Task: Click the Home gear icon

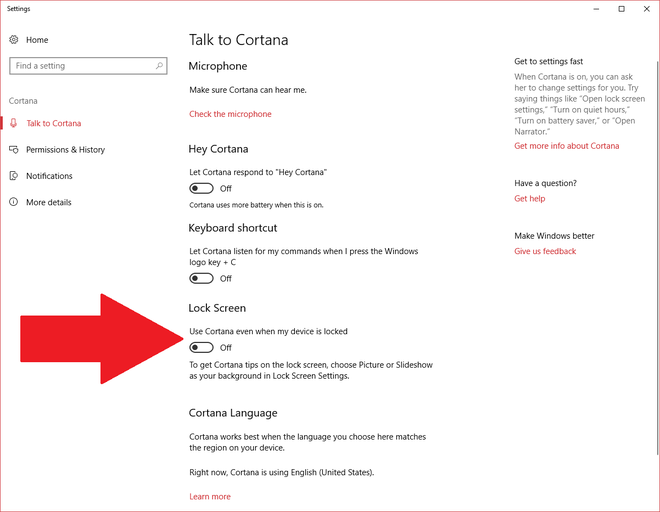Action: tap(14, 40)
